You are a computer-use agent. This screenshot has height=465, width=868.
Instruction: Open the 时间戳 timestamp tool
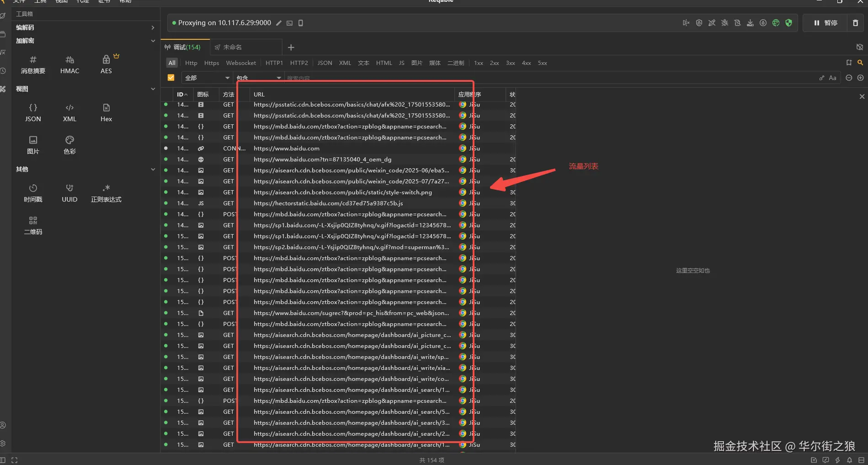[x=33, y=193]
